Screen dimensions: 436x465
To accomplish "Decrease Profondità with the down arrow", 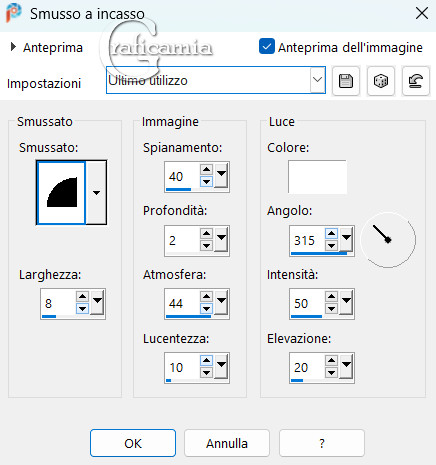I will coord(207,246).
